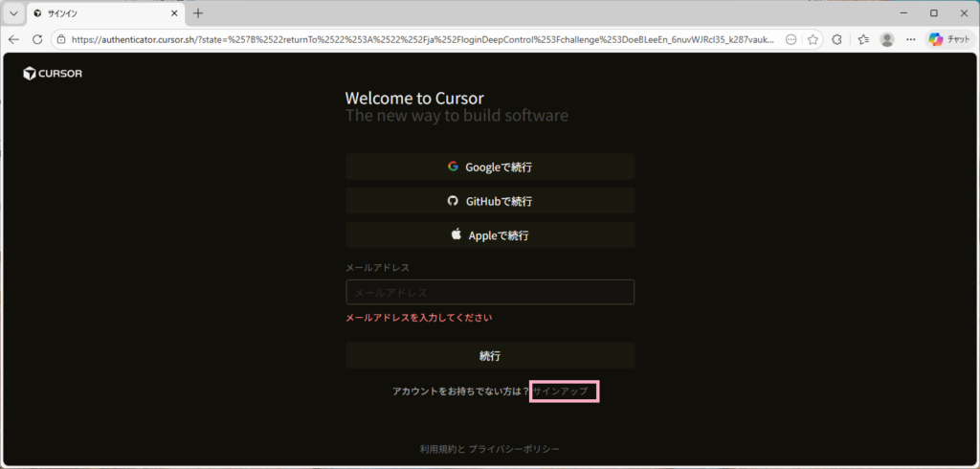Click the サインアップ sign-up link
This screenshot has width=980, height=469.
tap(562, 391)
